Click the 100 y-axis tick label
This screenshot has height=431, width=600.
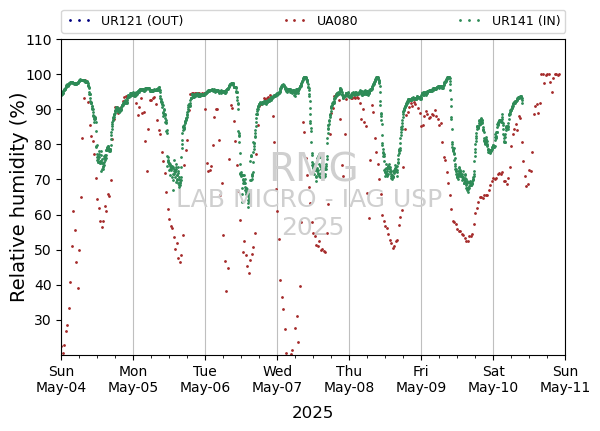coord(39,75)
